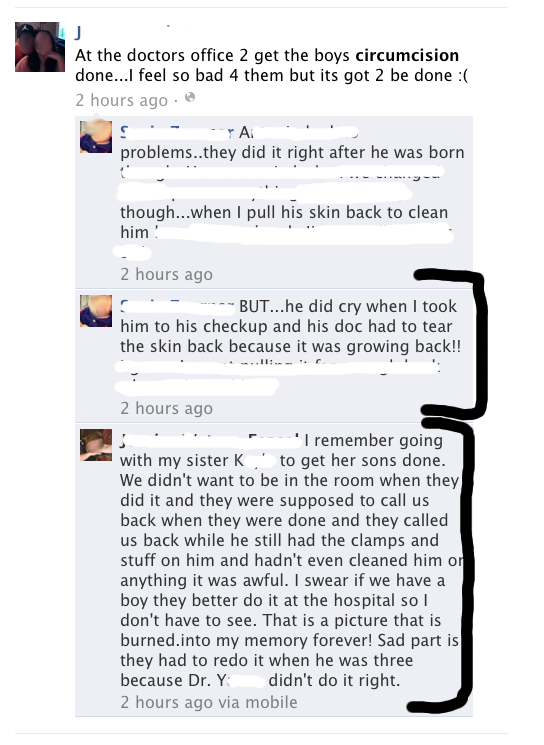
Task: Click the bold 'circumcision' keyword in the post
Action: [x=407, y=55]
